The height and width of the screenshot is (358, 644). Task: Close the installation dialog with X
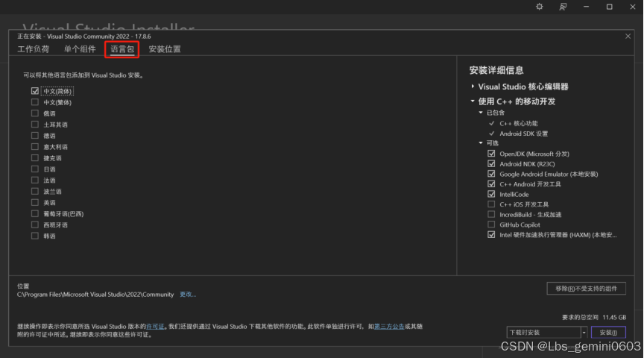point(628,36)
